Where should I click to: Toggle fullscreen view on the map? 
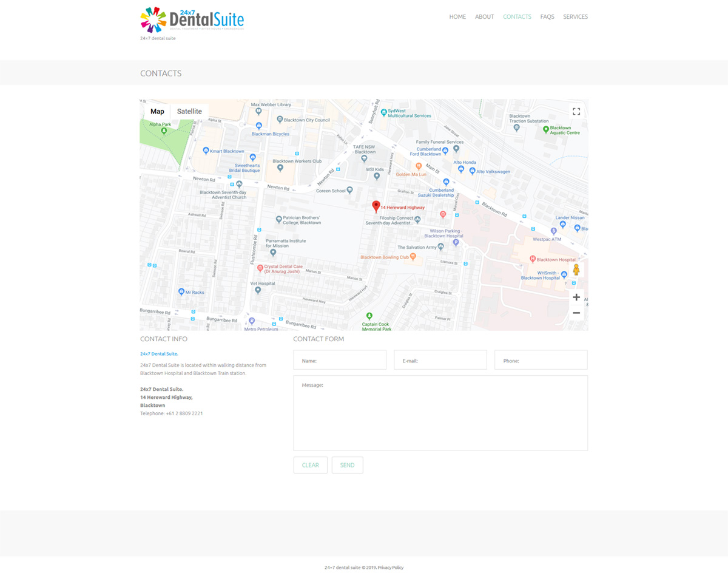576,111
